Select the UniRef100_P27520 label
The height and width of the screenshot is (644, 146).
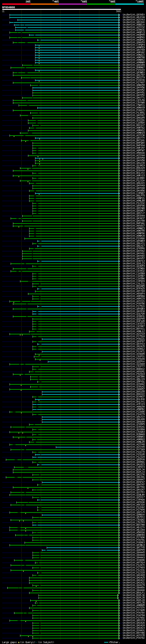coord(134,306)
